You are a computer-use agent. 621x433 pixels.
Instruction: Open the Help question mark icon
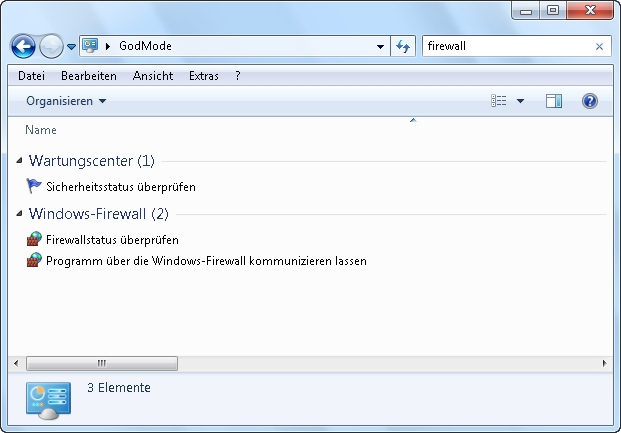(x=590, y=101)
